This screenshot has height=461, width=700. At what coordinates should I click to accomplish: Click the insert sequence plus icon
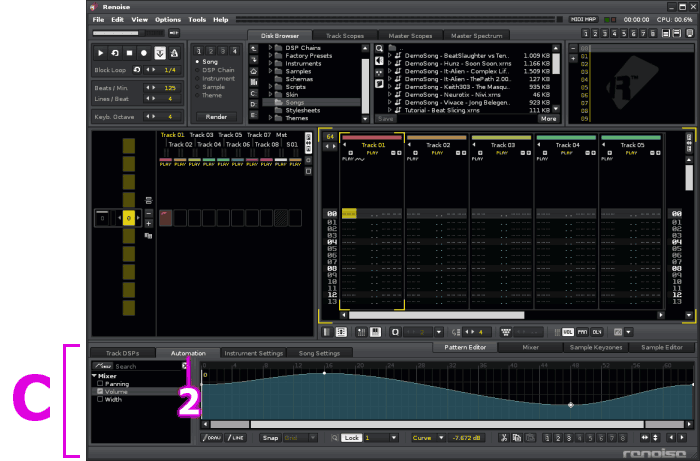point(149,224)
